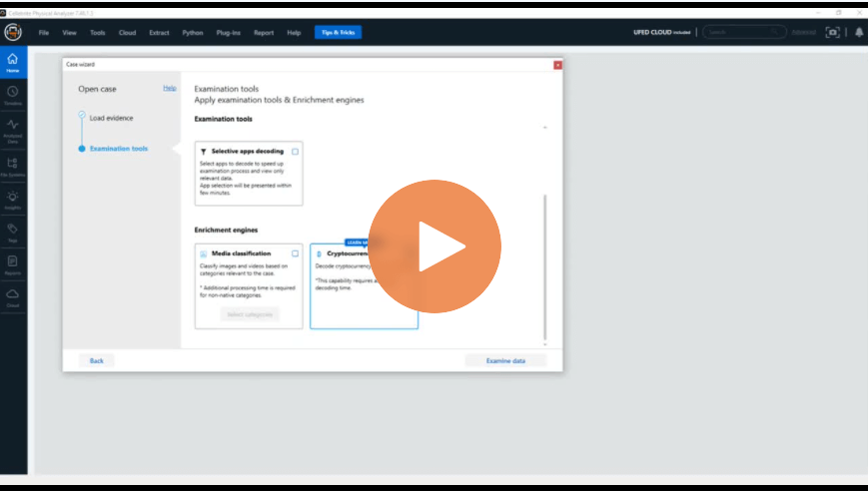
Task: Click the Back button
Action: [x=97, y=360]
